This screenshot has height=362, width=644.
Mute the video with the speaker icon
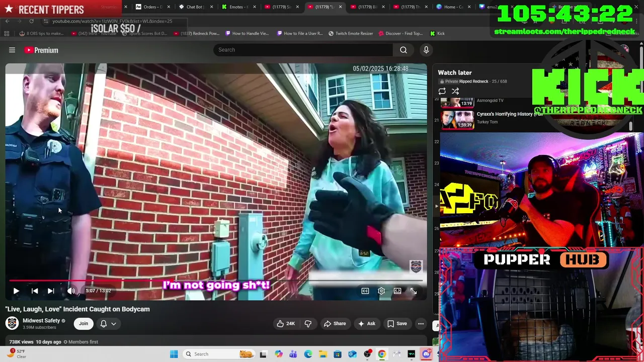71,291
